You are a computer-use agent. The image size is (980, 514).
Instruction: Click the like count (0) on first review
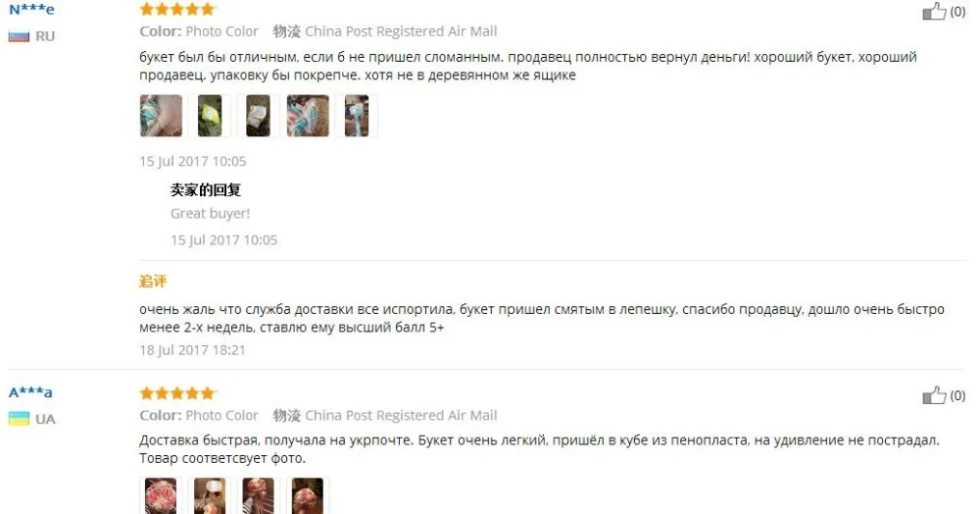coord(957,11)
